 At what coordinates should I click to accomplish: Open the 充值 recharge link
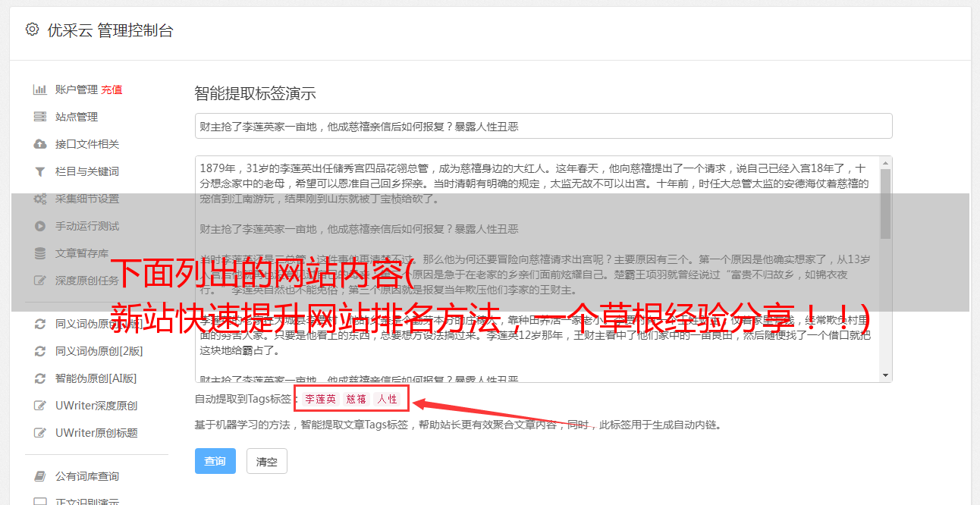coord(112,89)
